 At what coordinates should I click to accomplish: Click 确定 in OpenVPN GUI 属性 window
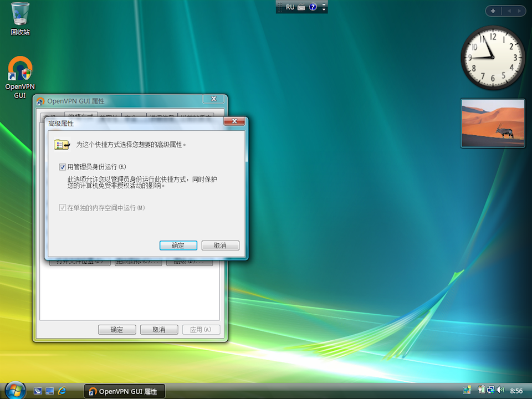click(117, 329)
